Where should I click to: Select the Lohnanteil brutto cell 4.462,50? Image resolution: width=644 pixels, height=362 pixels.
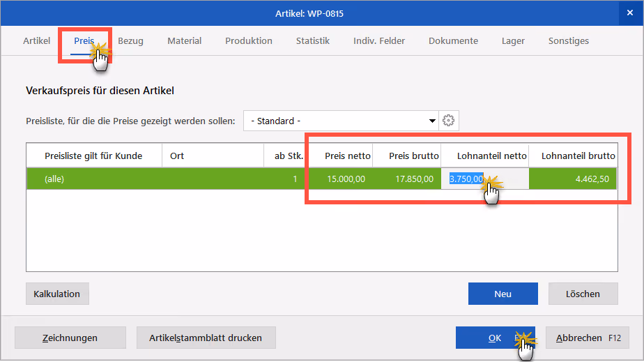(x=573, y=179)
